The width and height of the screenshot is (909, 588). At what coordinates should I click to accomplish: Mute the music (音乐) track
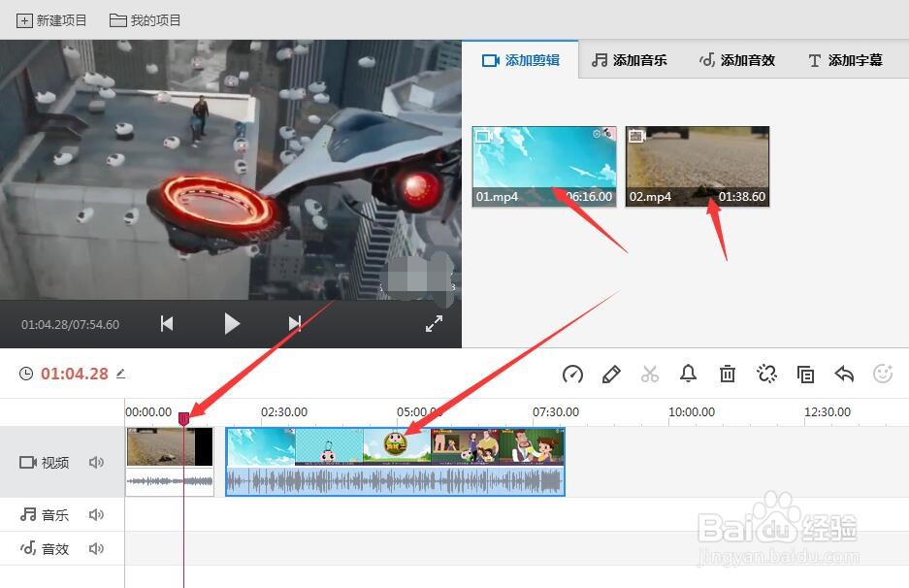coord(96,514)
